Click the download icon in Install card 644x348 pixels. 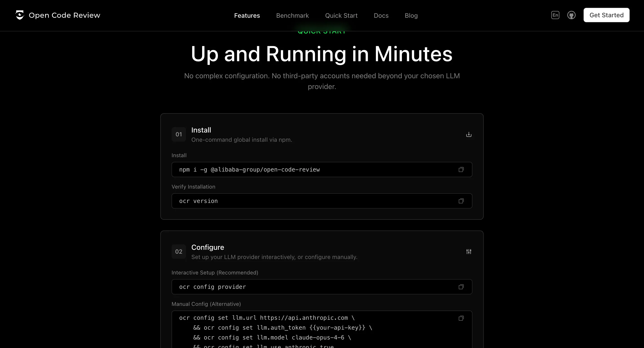(468, 134)
